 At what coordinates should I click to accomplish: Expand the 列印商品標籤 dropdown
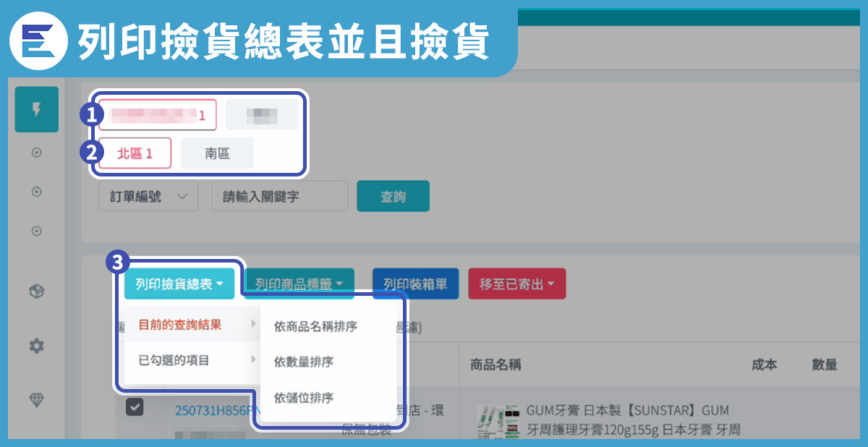point(299,284)
